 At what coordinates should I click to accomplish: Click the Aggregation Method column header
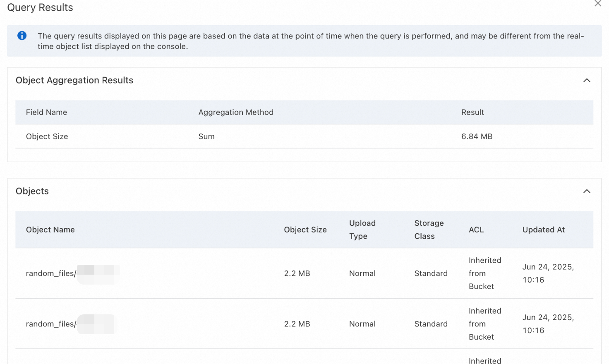236,112
